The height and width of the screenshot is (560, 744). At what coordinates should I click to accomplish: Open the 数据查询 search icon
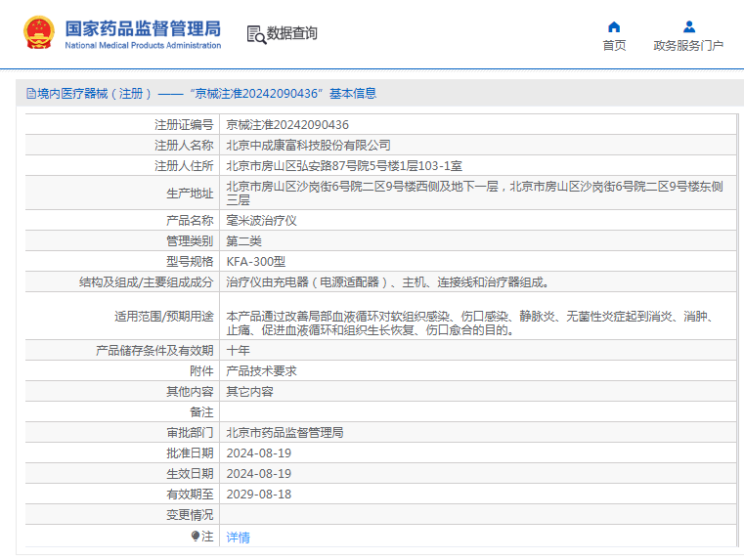(256, 34)
